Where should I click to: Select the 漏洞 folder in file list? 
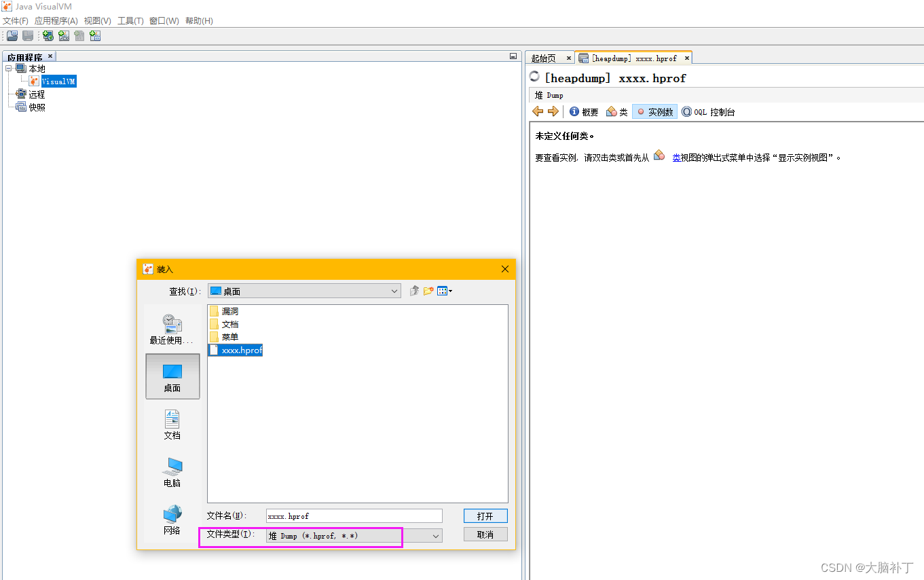coord(229,311)
